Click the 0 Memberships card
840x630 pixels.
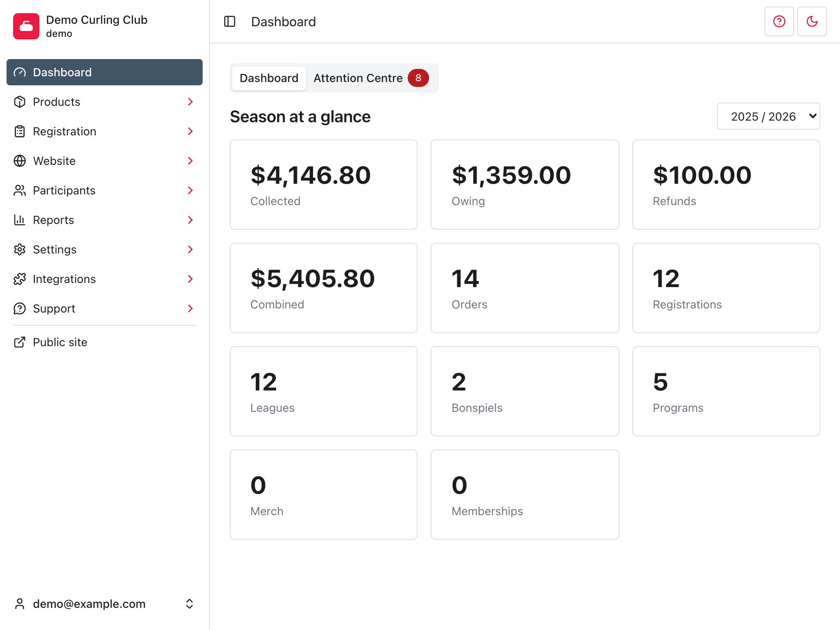coord(525,495)
